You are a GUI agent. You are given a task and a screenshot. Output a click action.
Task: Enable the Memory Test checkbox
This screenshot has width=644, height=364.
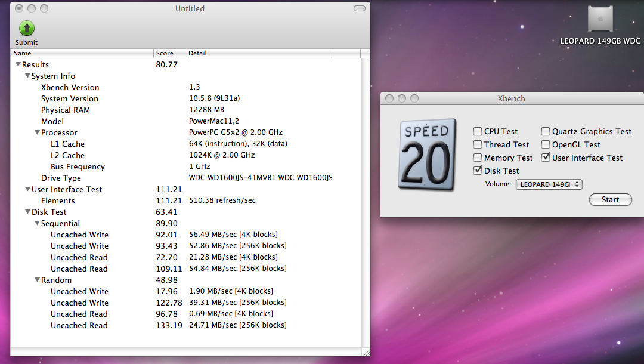[477, 158]
